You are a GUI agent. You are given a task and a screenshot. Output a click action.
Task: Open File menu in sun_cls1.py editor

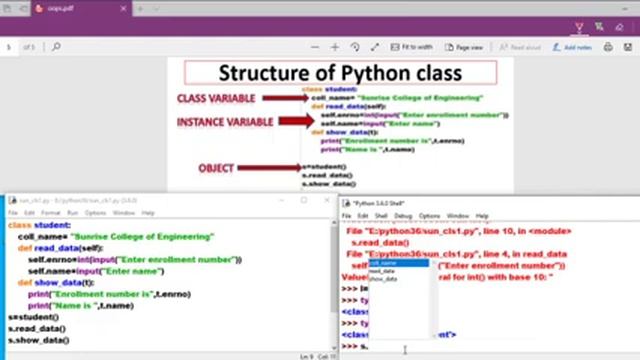13,213
